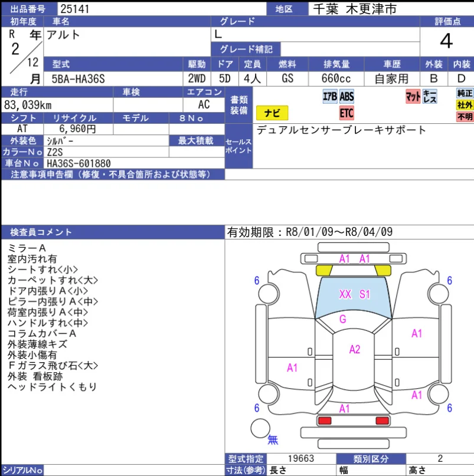
Task: Click the comment ハンドルすれ<中>
Action: pyautogui.click(x=48, y=323)
